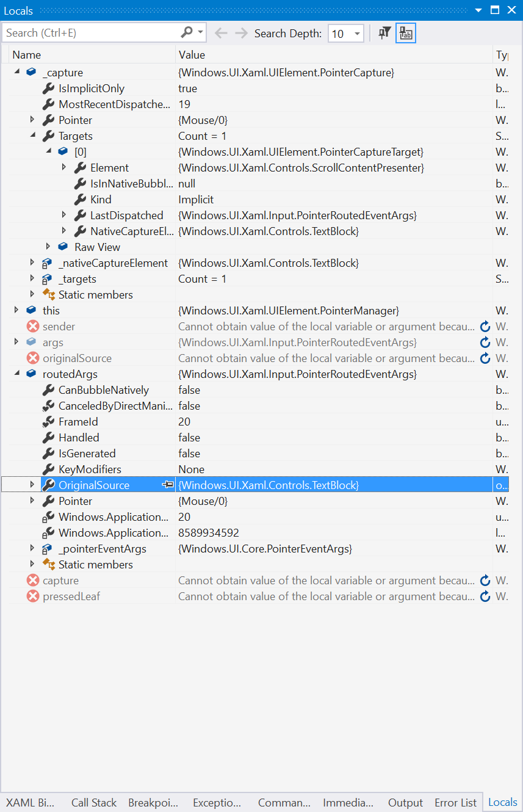Screen dimensions: 523x812
Task: Open search options via magnifier dropdown icon
Action: pos(199,32)
